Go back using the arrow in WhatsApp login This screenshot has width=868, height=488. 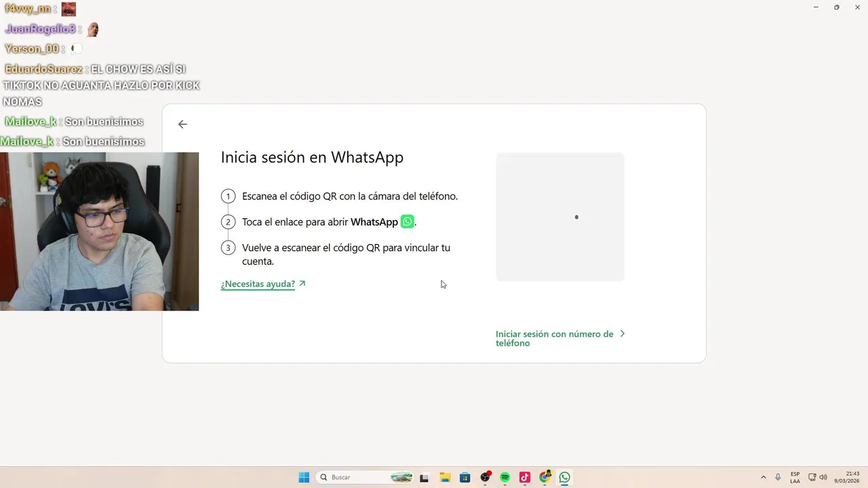[182, 124]
